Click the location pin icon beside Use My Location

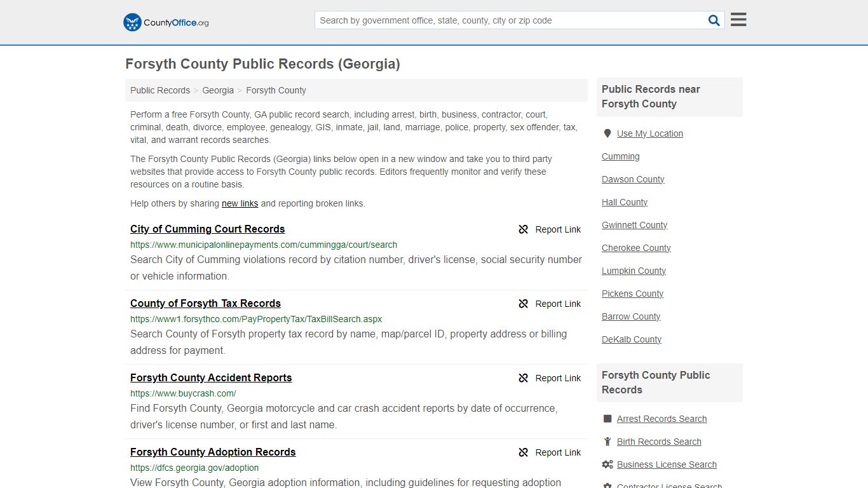607,133
